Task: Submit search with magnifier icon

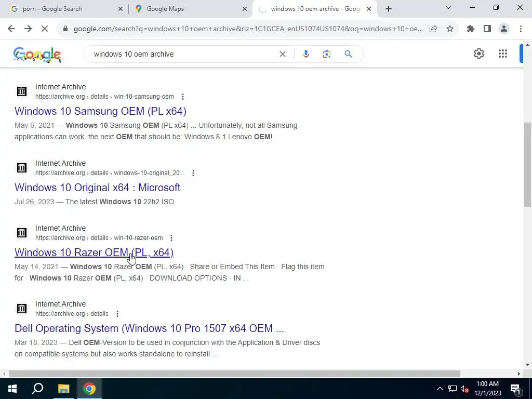Action: pyautogui.click(x=348, y=54)
